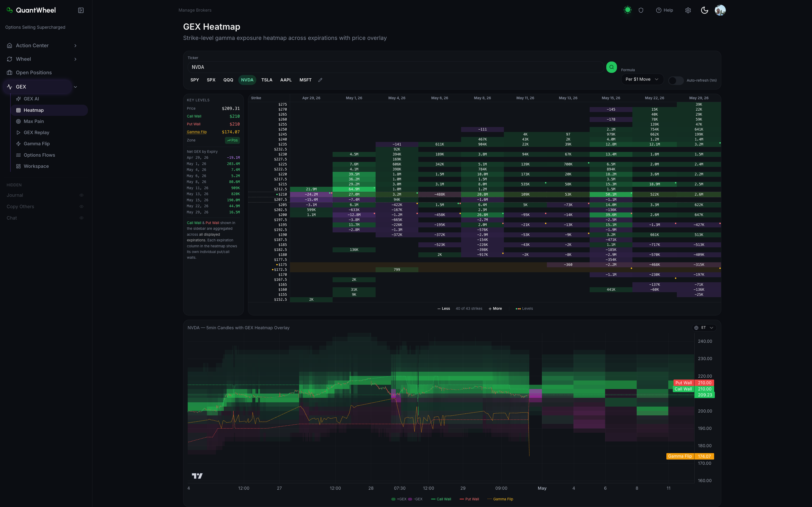Edit ticker shortcuts with pencil icon
This screenshot has width=812, height=507.
click(x=320, y=80)
